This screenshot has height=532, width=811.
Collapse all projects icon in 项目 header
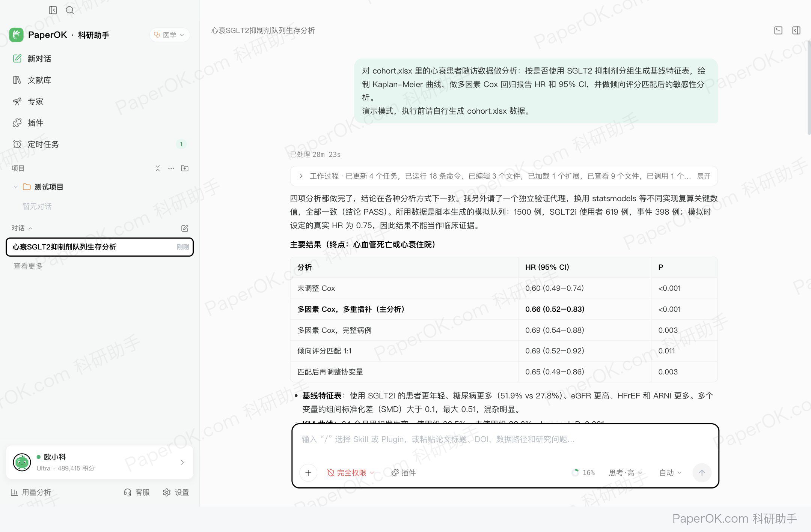tap(158, 168)
